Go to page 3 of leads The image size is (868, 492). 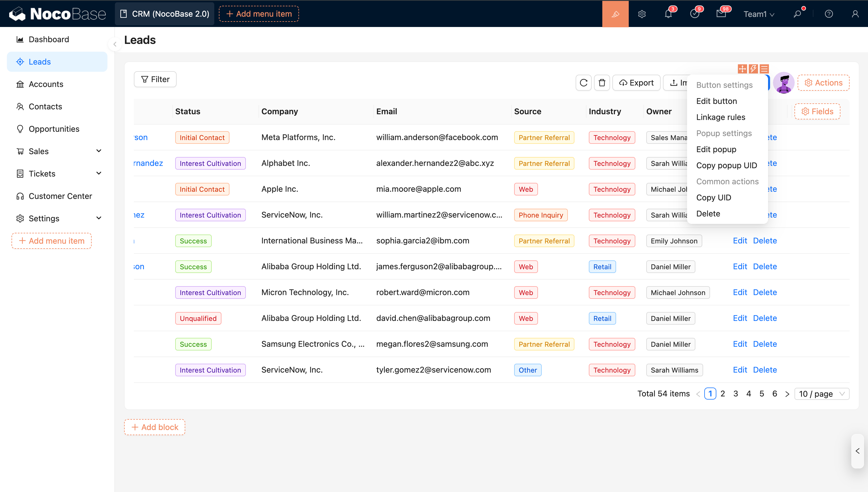point(736,394)
